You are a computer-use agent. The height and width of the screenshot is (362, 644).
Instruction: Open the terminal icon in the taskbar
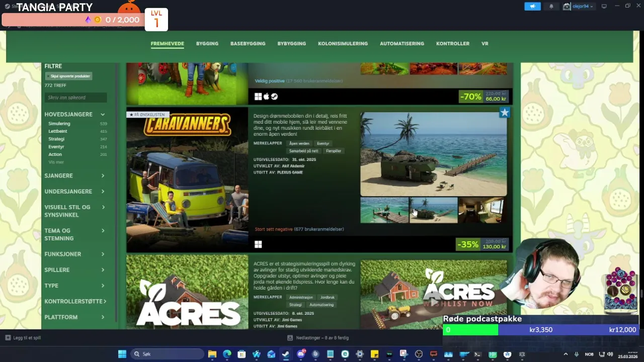(x=477, y=354)
